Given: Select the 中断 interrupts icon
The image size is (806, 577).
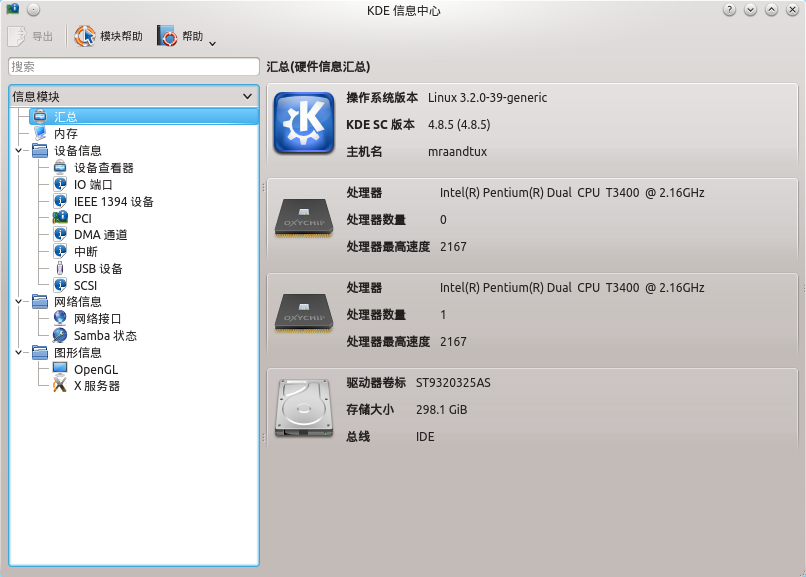Looking at the screenshot, I should click(60, 251).
